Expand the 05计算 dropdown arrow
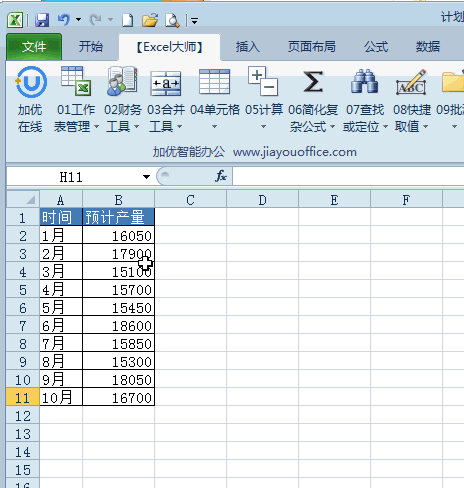 (263, 127)
